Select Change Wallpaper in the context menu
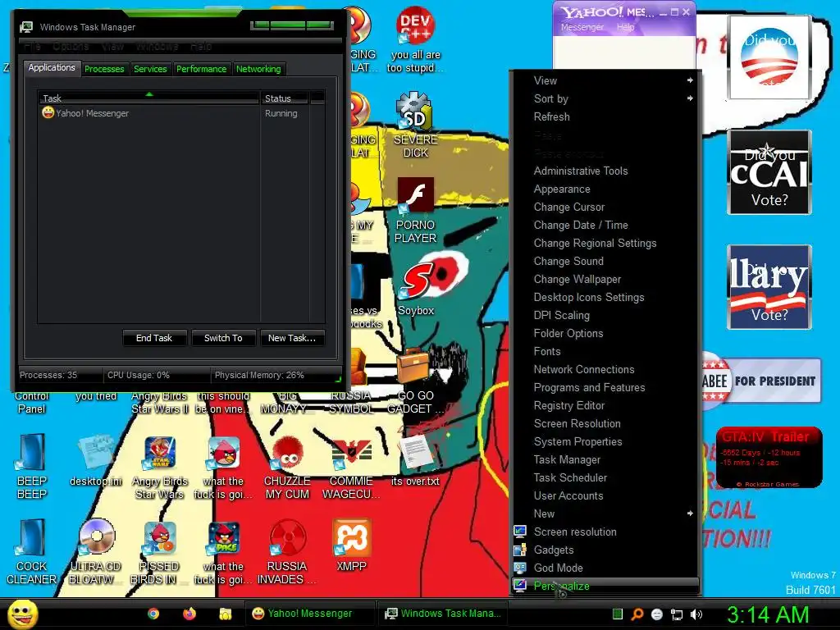 coord(605,279)
